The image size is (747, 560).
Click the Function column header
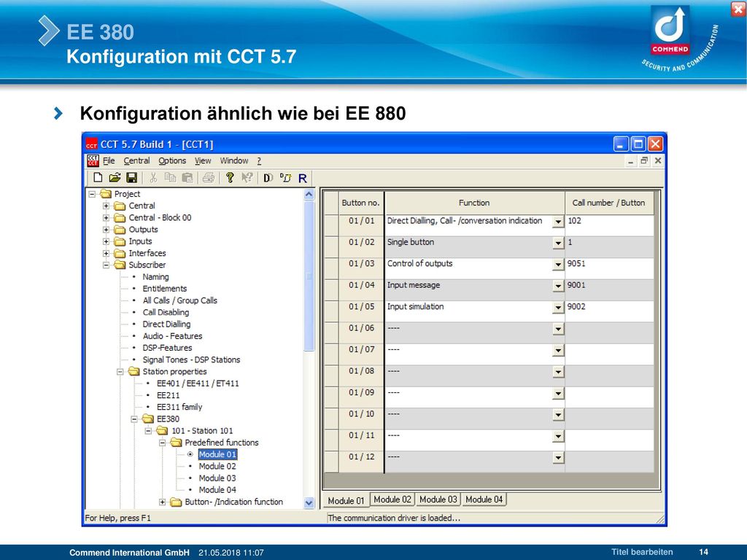tap(474, 203)
